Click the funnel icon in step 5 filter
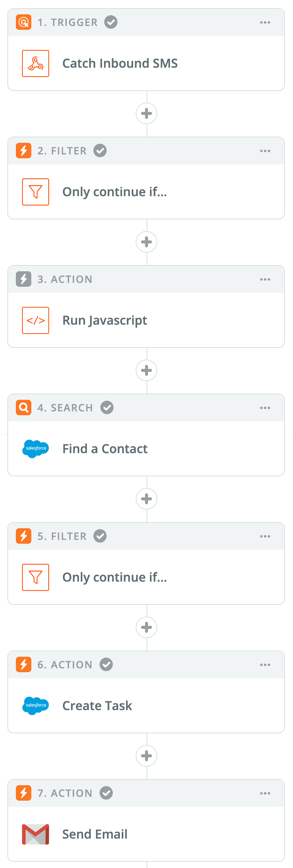The width and height of the screenshot is (293, 868). coord(36,577)
